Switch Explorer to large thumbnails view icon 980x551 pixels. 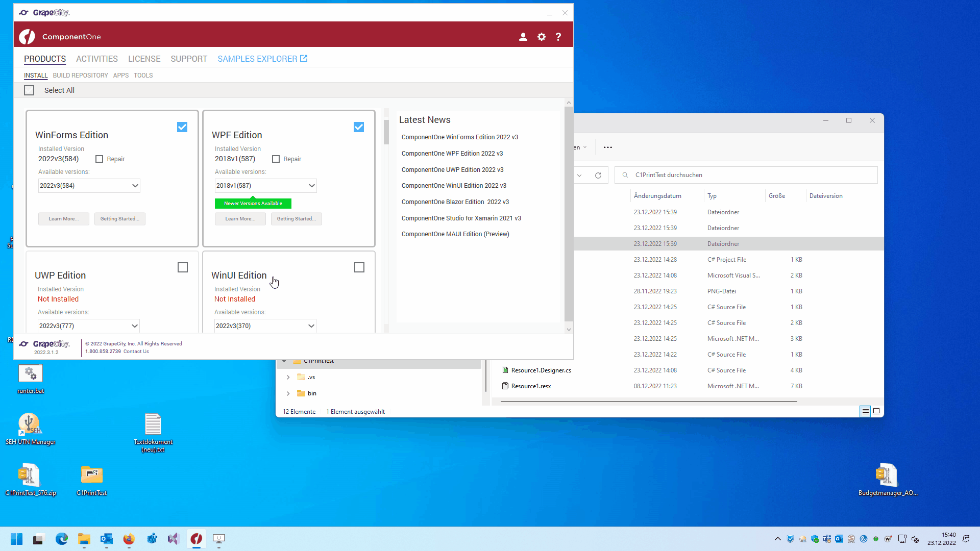876,411
